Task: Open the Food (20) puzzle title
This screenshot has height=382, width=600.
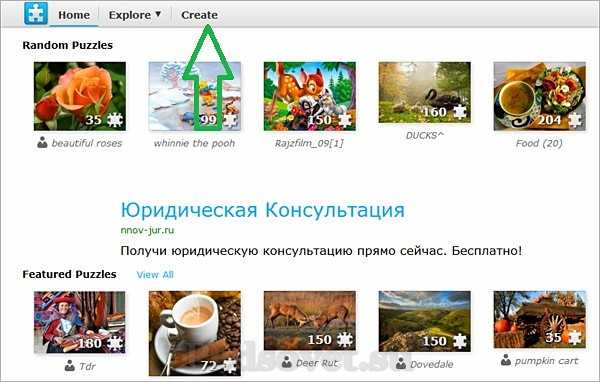Action: point(539,143)
